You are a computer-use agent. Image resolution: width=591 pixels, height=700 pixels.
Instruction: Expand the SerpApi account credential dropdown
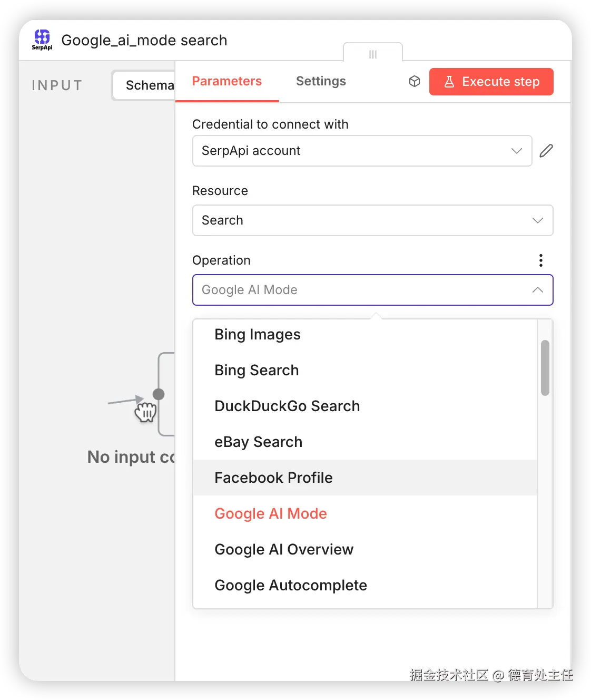click(362, 151)
